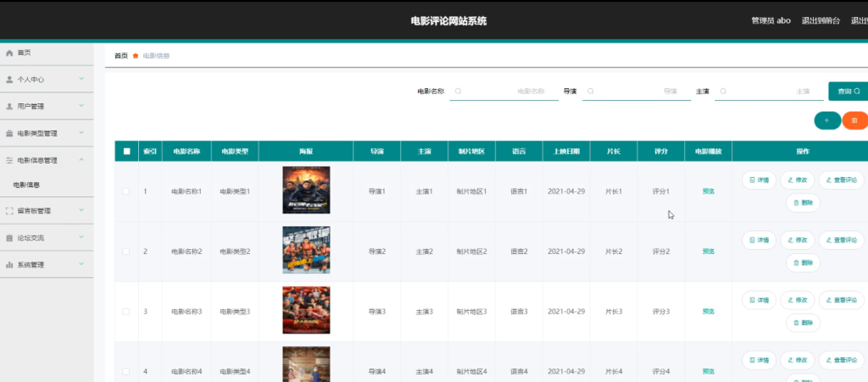
Task: Click the poster thumbnail for 电影名称2
Action: (x=306, y=250)
